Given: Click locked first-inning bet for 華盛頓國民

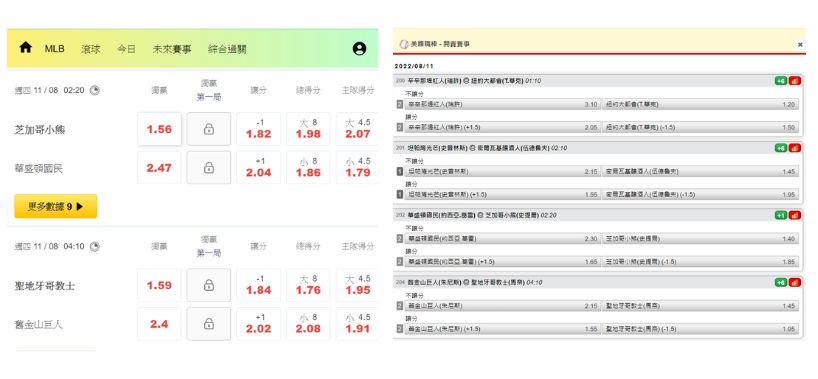Looking at the screenshot, I should click(209, 168).
